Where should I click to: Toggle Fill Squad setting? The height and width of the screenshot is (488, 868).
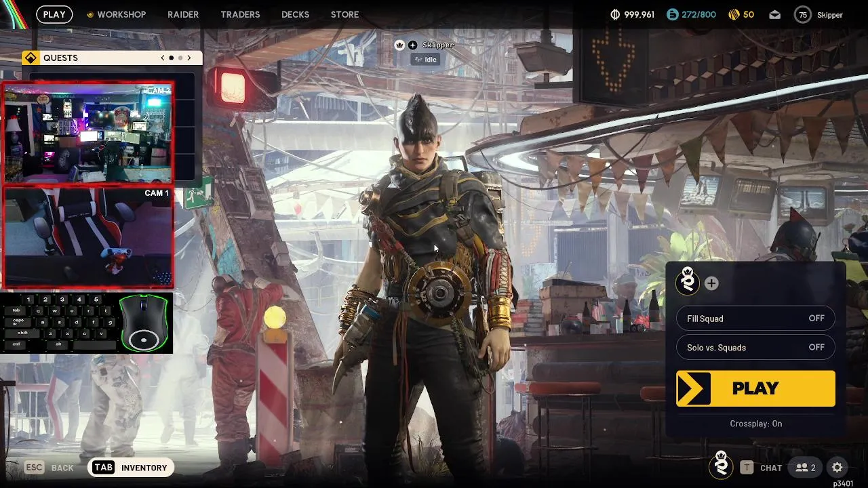pos(755,319)
